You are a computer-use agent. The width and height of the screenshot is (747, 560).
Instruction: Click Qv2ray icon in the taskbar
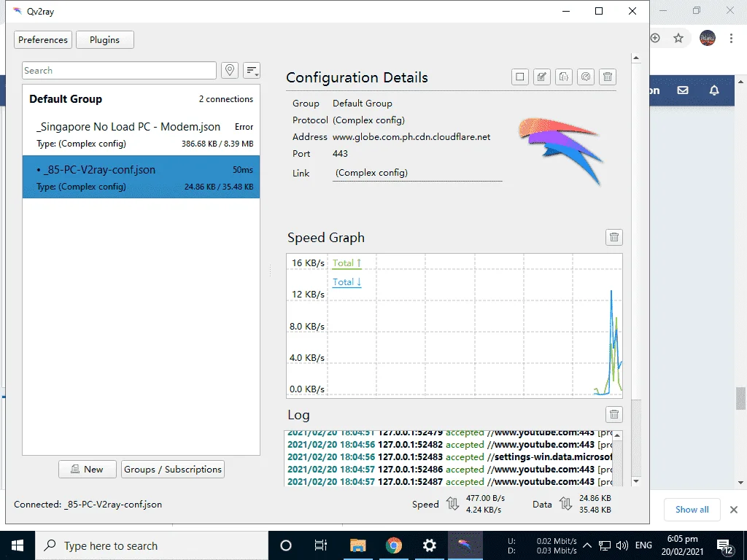point(465,545)
